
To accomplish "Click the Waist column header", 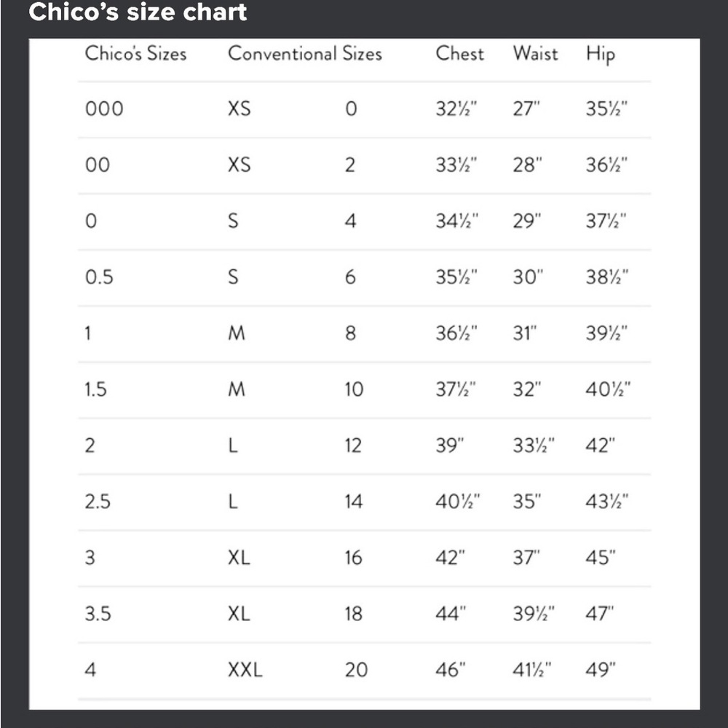I will click(x=535, y=53).
